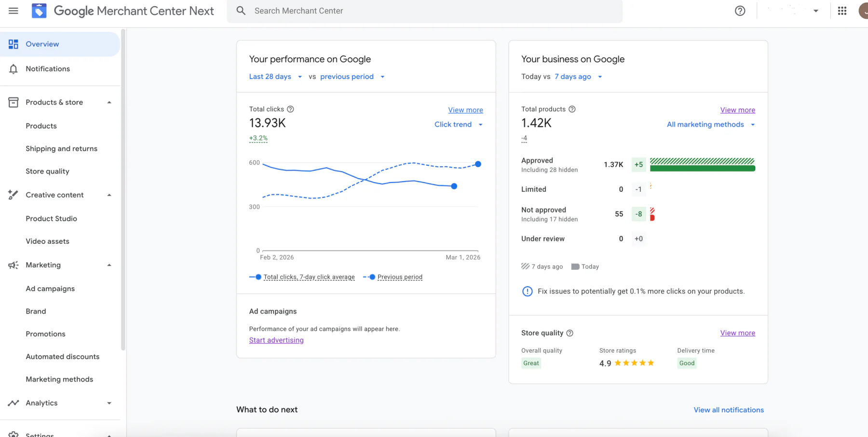This screenshot has height=437, width=868.
Task: Open the Products page
Action: [x=41, y=126]
